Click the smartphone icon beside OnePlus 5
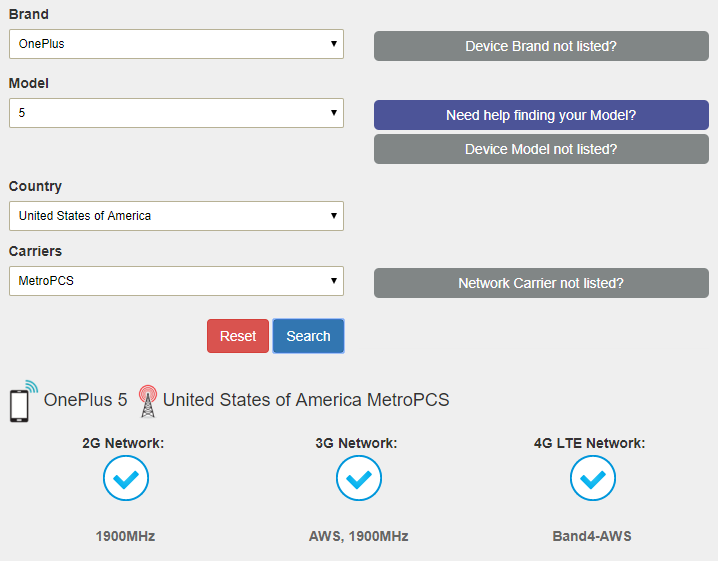 coord(23,401)
